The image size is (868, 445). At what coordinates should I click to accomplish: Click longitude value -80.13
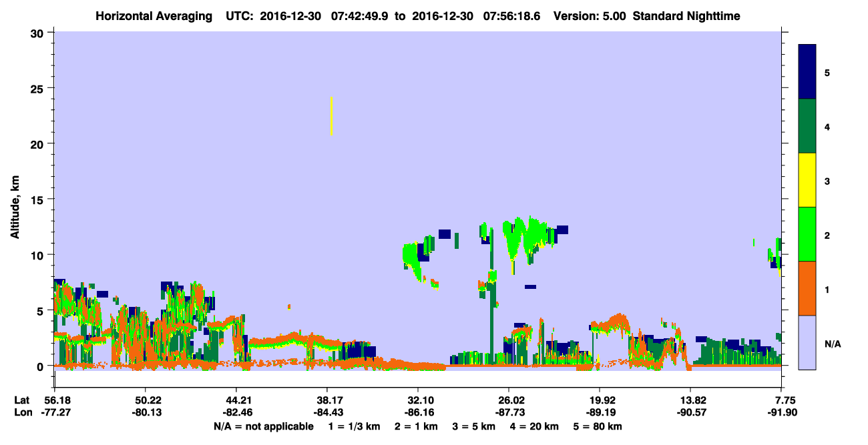pos(146,412)
